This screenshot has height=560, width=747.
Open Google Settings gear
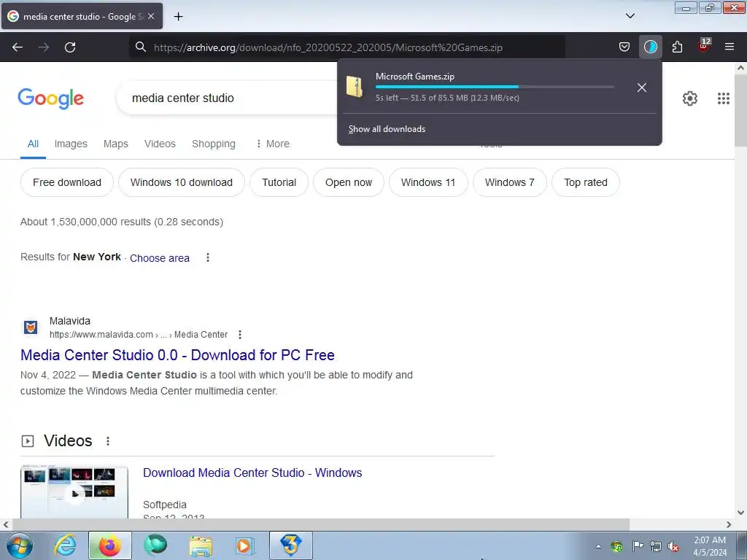coord(690,98)
